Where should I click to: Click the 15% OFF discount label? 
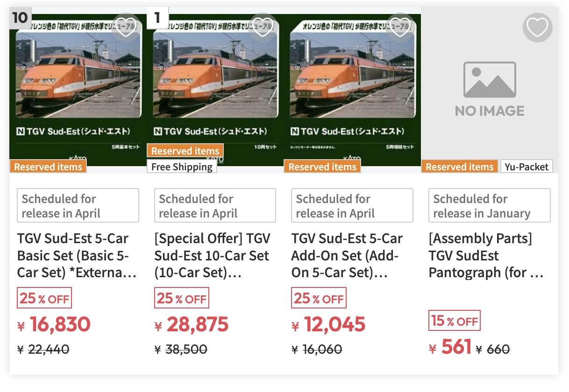[454, 321]
